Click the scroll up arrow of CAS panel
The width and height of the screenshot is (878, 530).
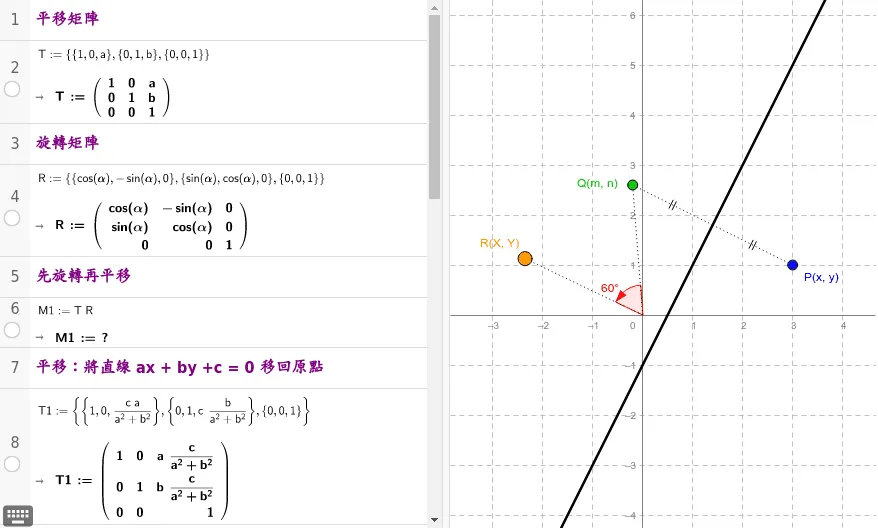tap(435, 8)
